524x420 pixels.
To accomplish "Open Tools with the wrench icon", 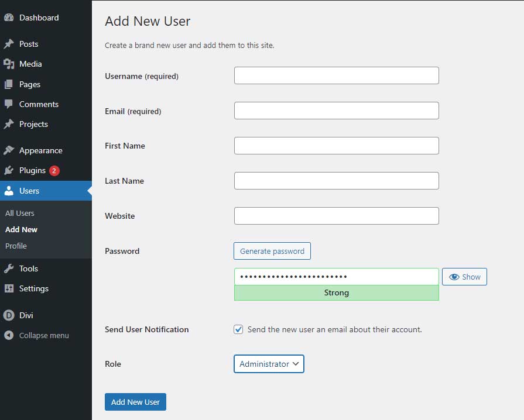I will 10,268.
